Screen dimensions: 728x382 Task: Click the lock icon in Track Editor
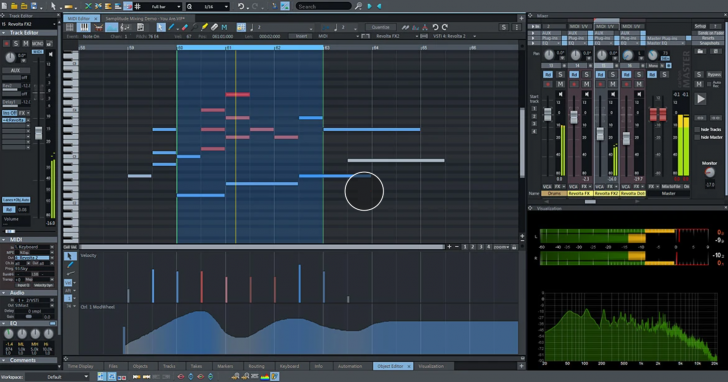50,44
